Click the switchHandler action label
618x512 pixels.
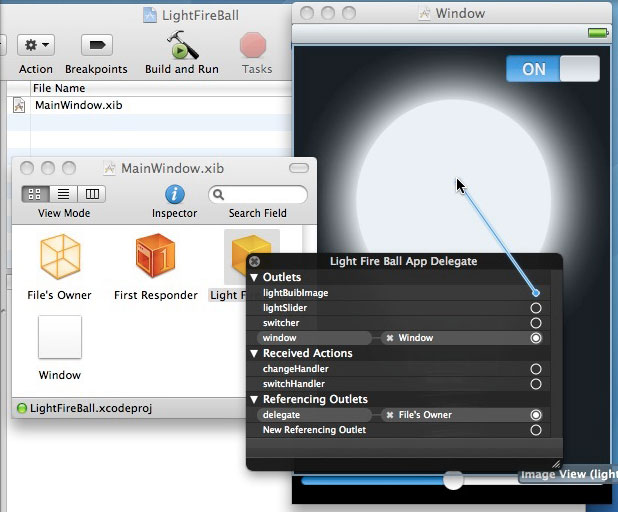click(294, 384)
